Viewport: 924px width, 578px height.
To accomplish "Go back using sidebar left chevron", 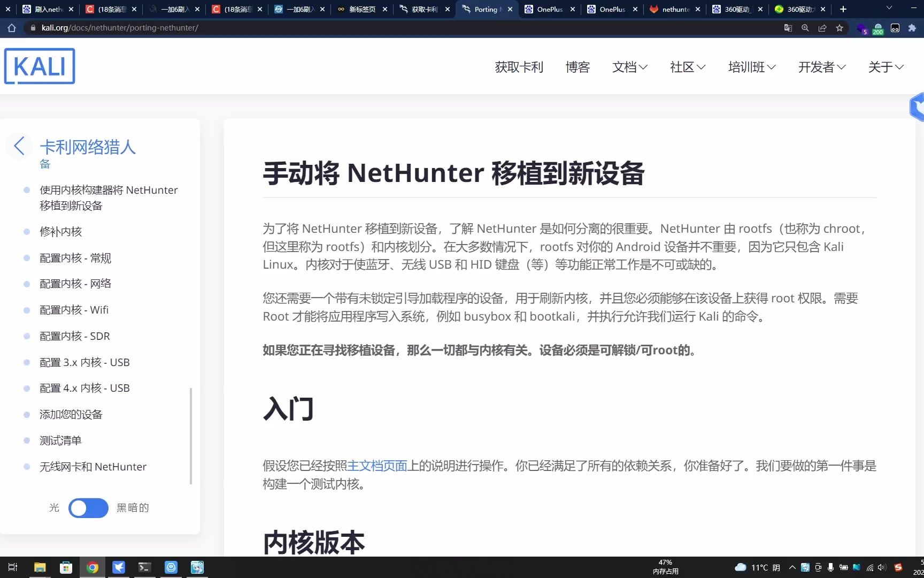I will coord(19,146).
